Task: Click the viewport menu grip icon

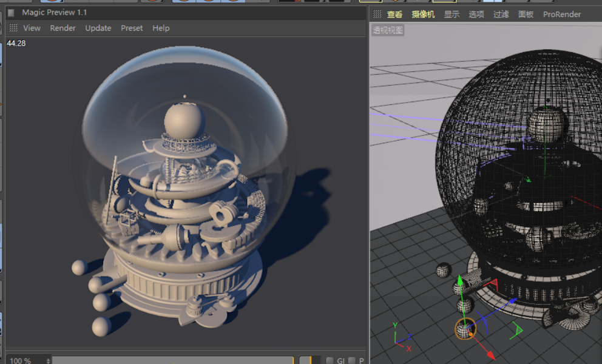Action: pos(377,14)
